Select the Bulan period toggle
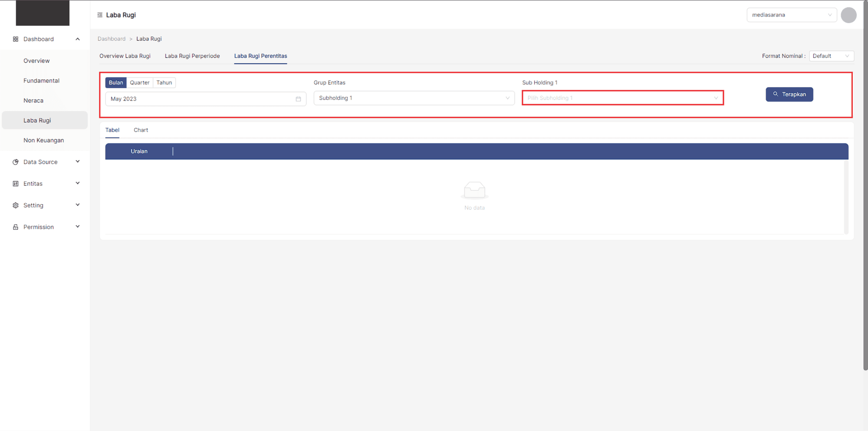Screen dimensions: 868x431 116,82
